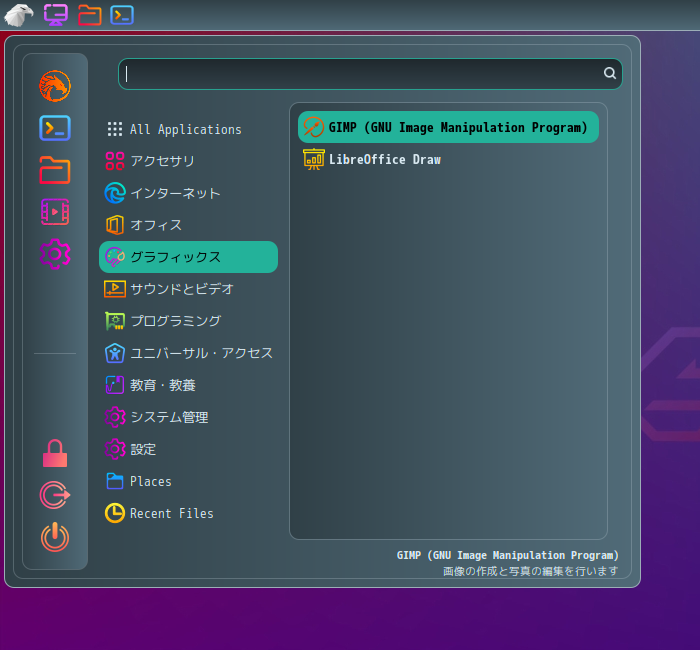Click the search magnifier icon

pyautogui.click(x=610, y=73)
